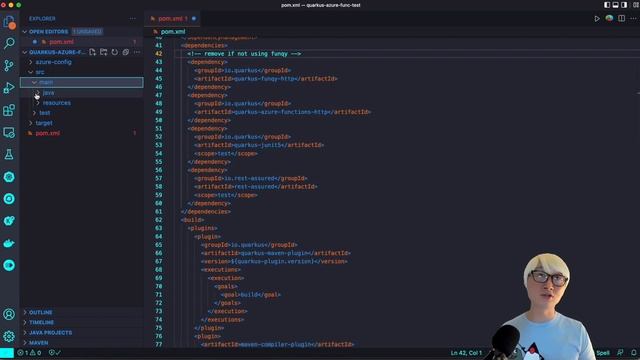Expand the resources folder
This screenshot has width=640, height=360.
pos(38,103)
